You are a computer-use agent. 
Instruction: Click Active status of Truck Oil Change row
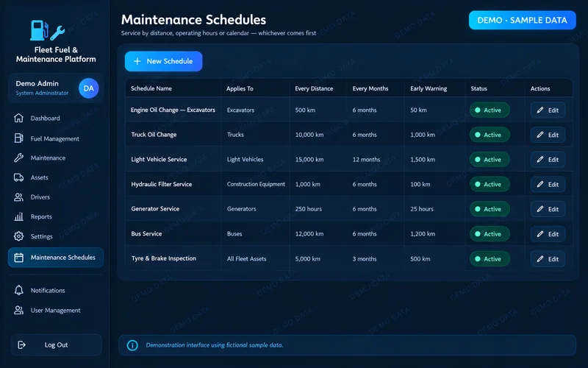click(x=490, y=135)
